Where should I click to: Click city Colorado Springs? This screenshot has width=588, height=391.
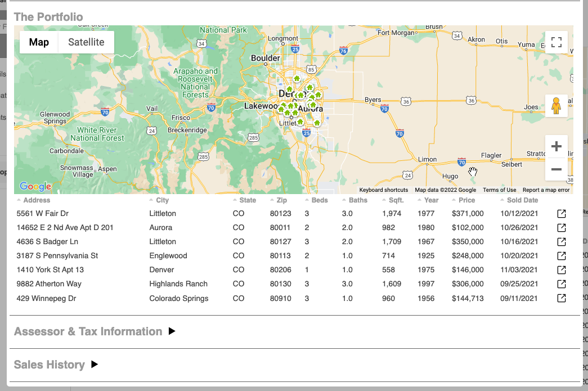(x=179, y=298)
